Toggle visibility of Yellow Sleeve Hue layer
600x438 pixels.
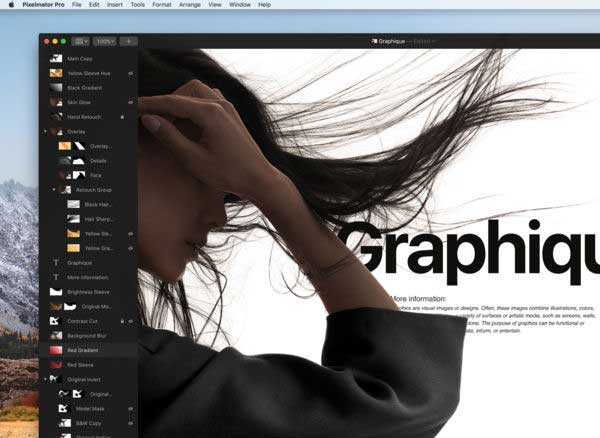(131, 73)
